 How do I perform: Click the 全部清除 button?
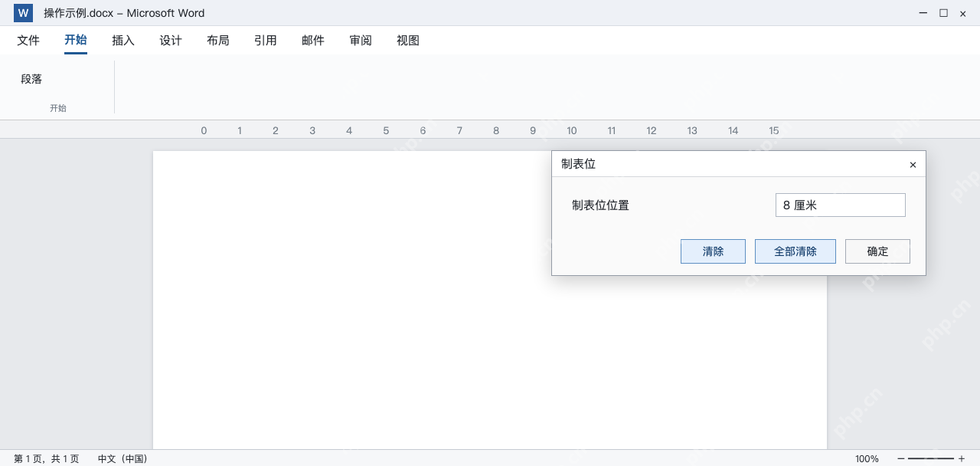pos(795,251)
